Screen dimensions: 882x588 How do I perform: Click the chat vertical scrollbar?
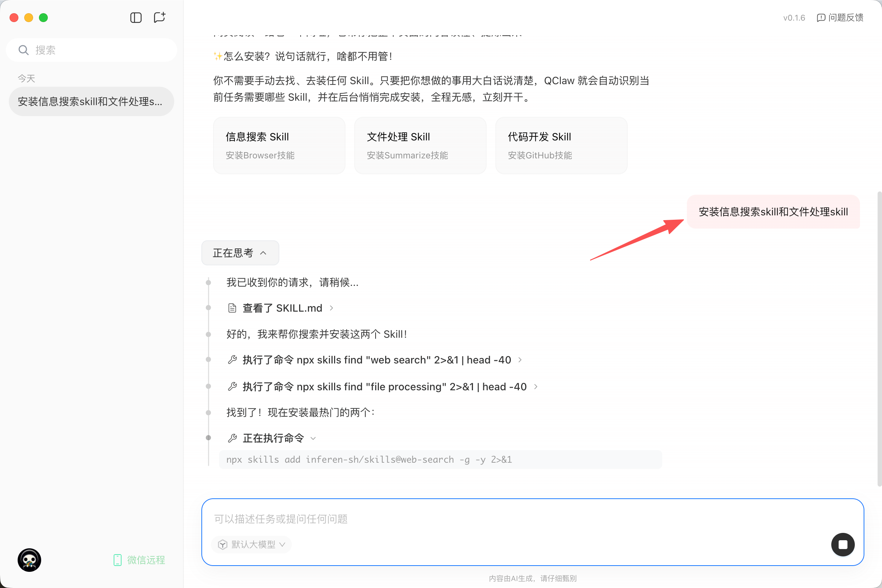click(x=879, y=337)
